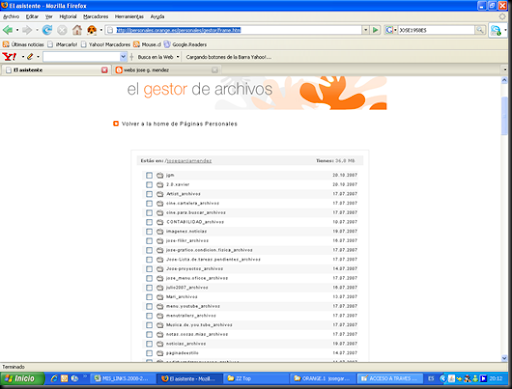Open the jose-grafico.condicion.fisica_archivos folder link
This screenshot has width=512, height=389.
209,250
